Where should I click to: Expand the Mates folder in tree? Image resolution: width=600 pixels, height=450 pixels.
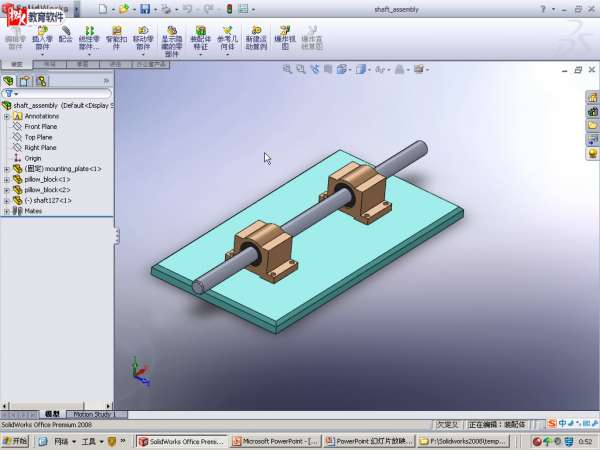tap(6, 211)
